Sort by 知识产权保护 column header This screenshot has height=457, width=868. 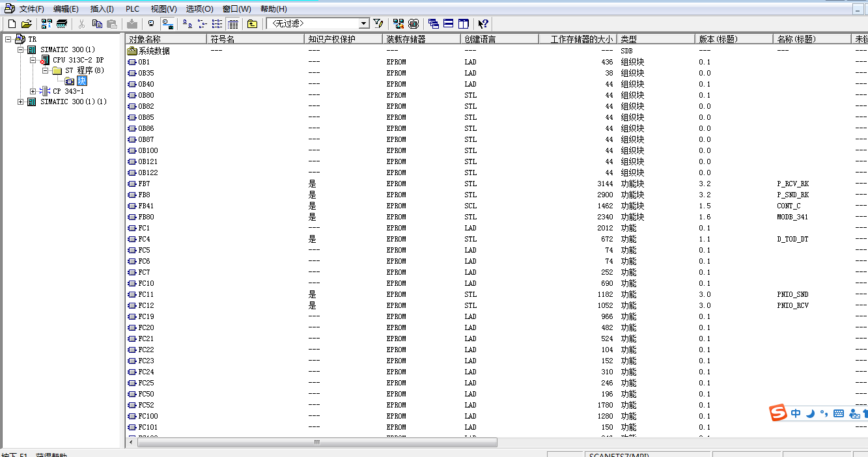pos(343,39)
